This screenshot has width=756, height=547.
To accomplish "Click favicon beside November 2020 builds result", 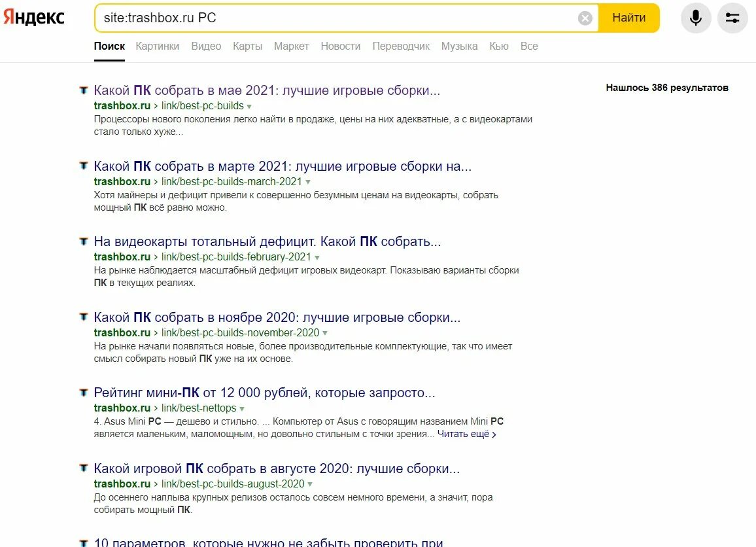I will tap(84, 317).
